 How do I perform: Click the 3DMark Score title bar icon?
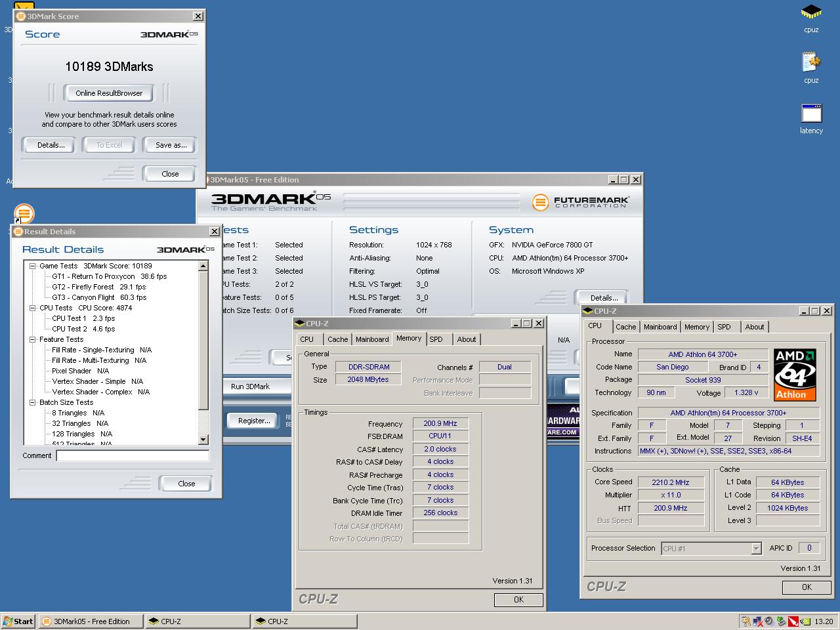pos(21,16)
